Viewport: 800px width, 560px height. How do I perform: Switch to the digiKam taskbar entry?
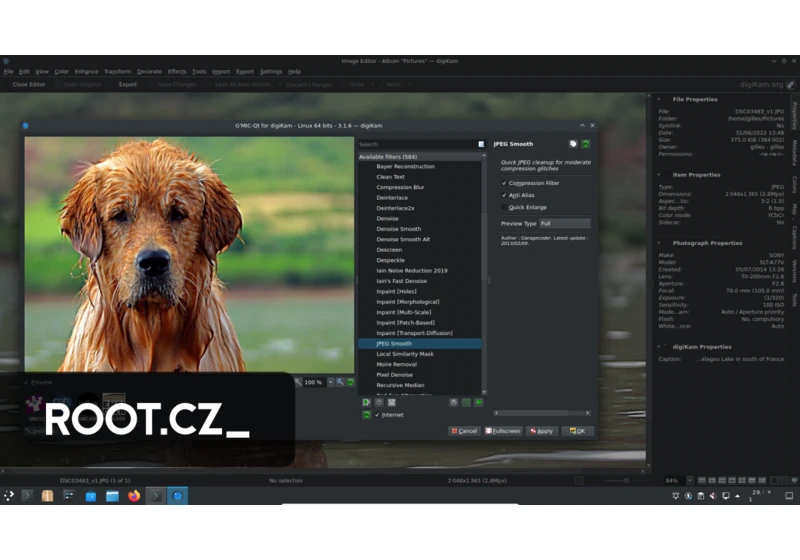(x=177, y=495)
